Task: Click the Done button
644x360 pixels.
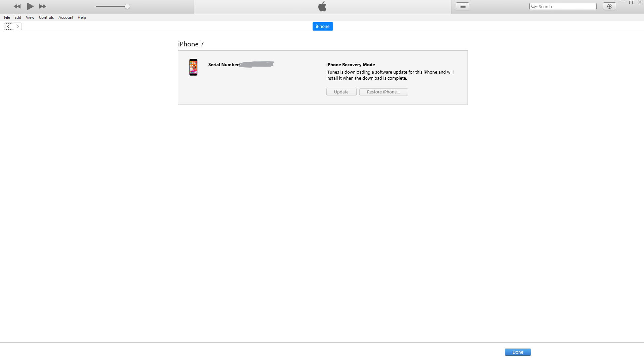Action: point(518,352)
